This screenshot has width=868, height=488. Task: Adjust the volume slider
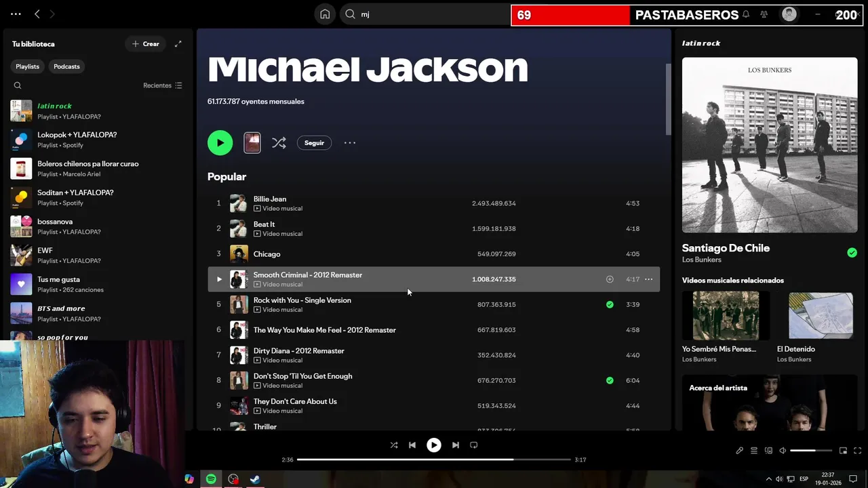(x=811, y=451)
